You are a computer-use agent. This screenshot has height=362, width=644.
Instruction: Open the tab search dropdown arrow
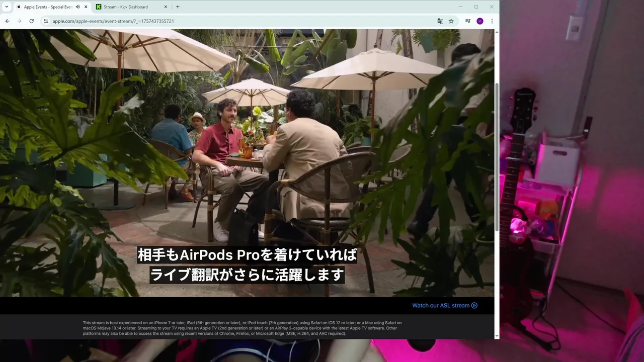click(x=6, y=7)
